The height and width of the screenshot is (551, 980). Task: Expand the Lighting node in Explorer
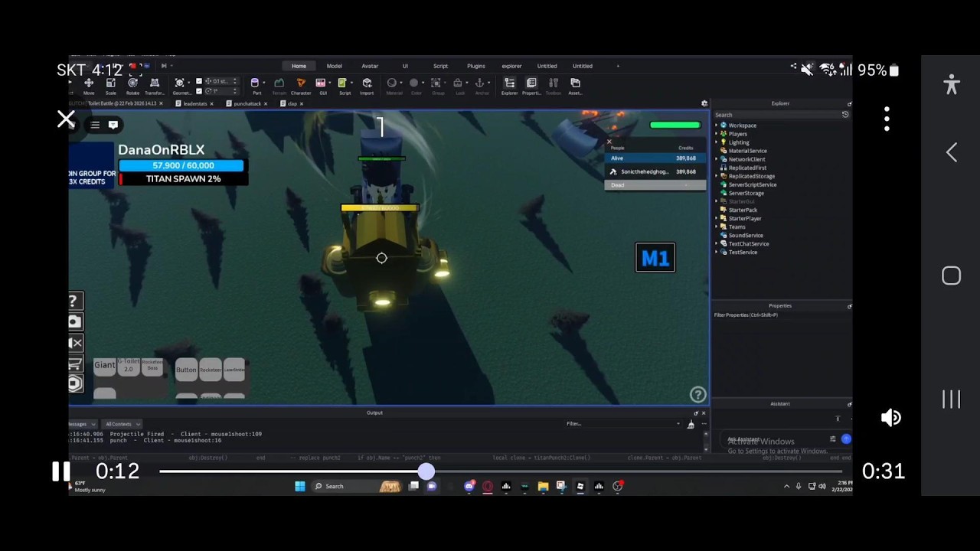[717, 142]
